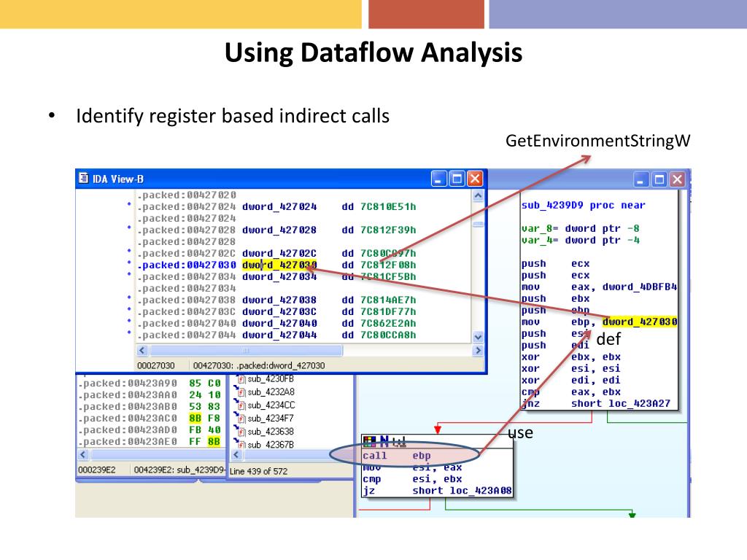Click var_8= dword ptr -8 declaration

click(x=580, y=228)
